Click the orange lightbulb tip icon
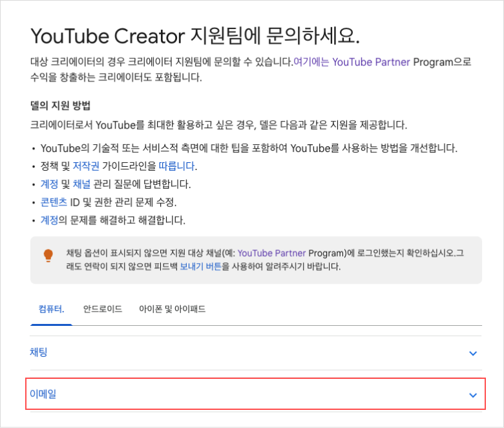This screenshot has width=504, height=428. [48, 255]
